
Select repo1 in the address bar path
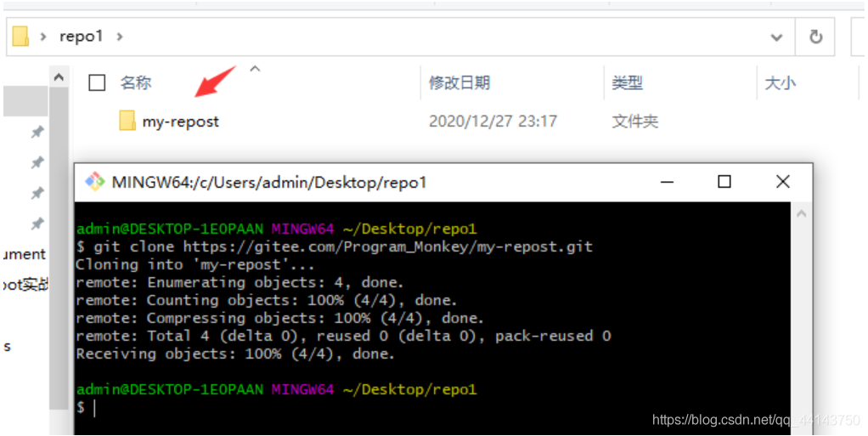click(x=81, y=37)
